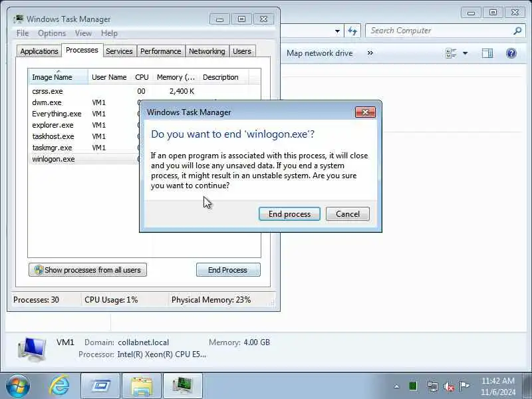
Task: Sort by the User Name column header
Action: (109, 77)
